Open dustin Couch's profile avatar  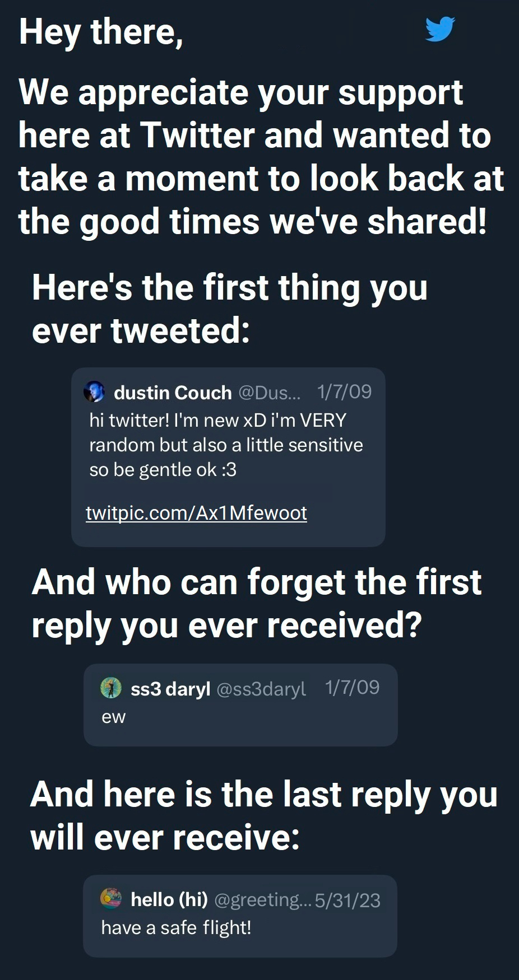(x=94, y=392)
